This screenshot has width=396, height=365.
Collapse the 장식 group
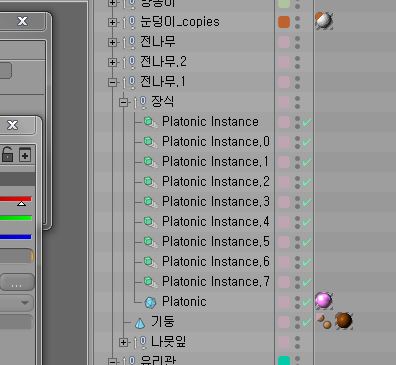coord(123,102)
